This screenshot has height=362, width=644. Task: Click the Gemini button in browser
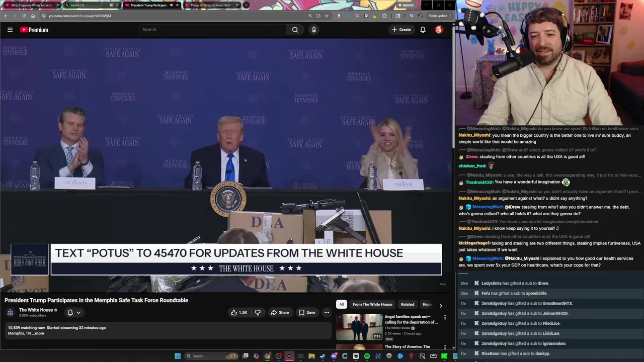click(x=405, y=5)
